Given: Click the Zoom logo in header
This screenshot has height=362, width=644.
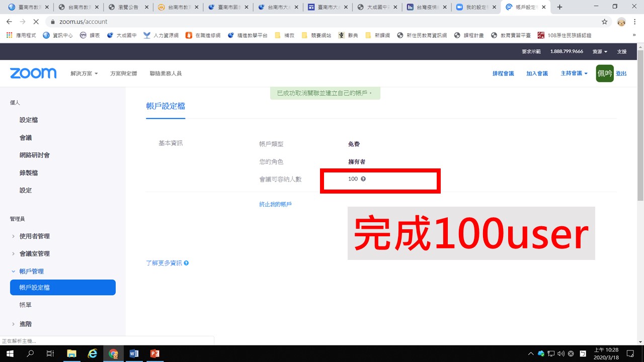Looking at the screenshot, I should tap(33, 73).
